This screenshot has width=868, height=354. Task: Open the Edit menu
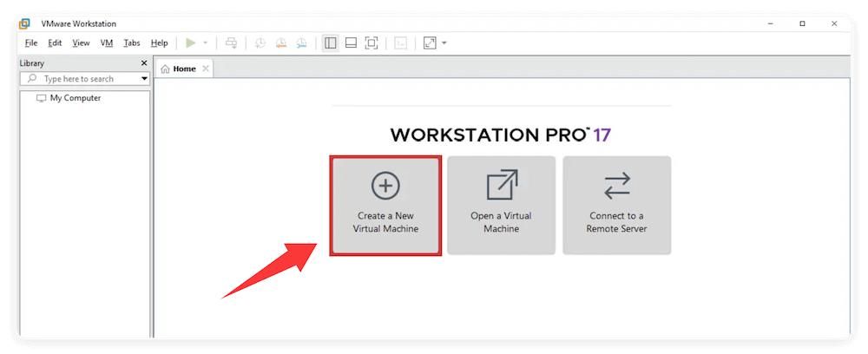pos(55,43)
